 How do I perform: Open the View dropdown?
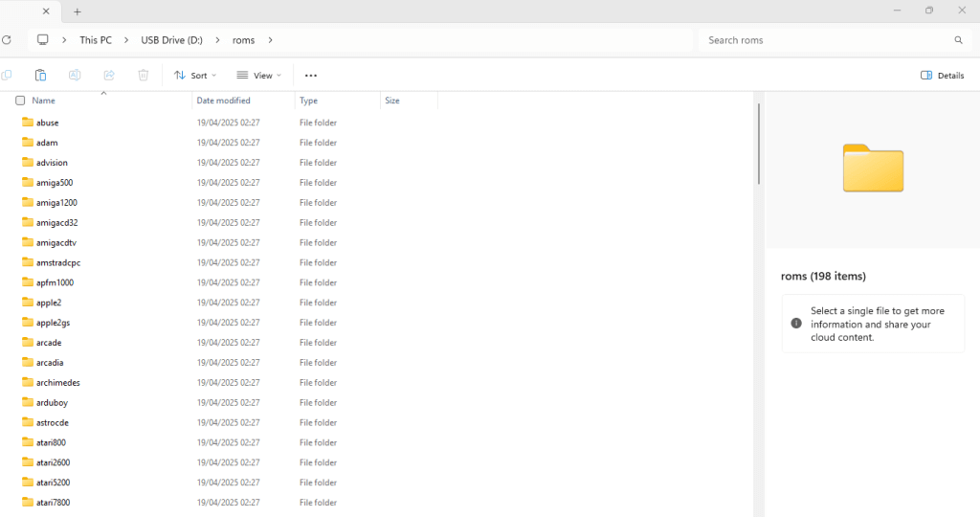point(258,75)
